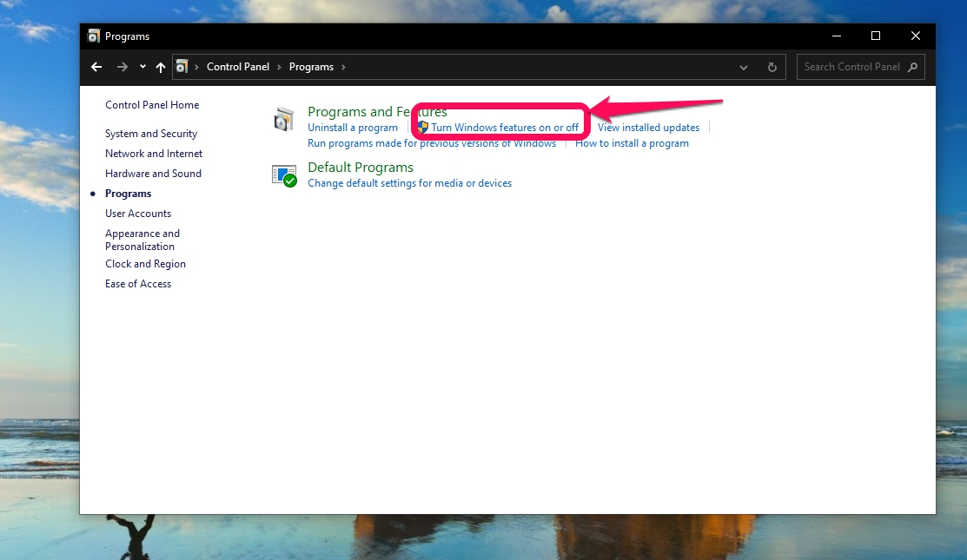This screenshot has width=967, height=560.
Task: Click Uninstall a program link
Action: click(x=353, y=128)
